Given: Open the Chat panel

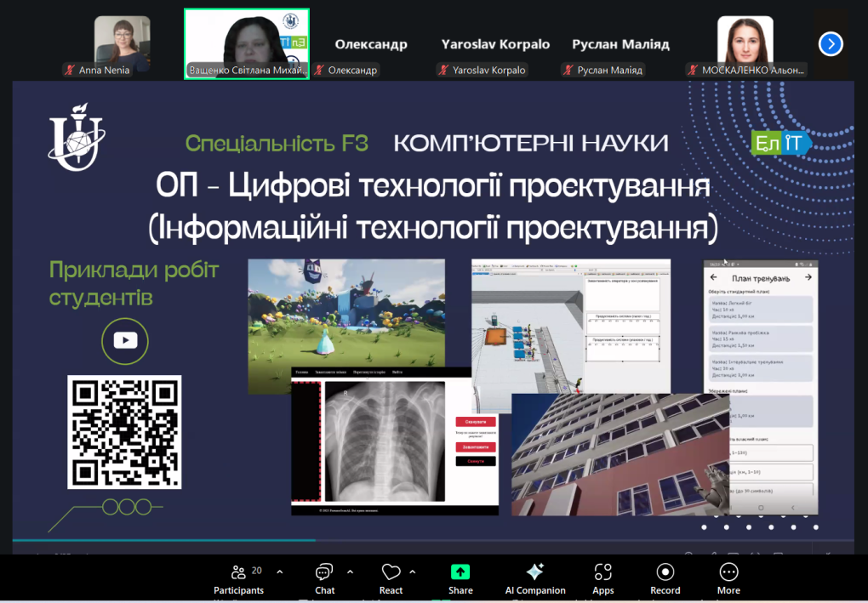Looking at the screenshot, I should click(x=324, y=572).
